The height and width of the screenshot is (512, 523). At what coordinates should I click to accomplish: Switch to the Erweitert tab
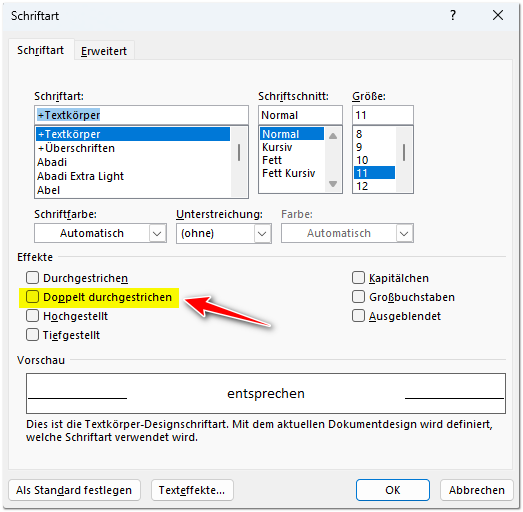point(104,51)
